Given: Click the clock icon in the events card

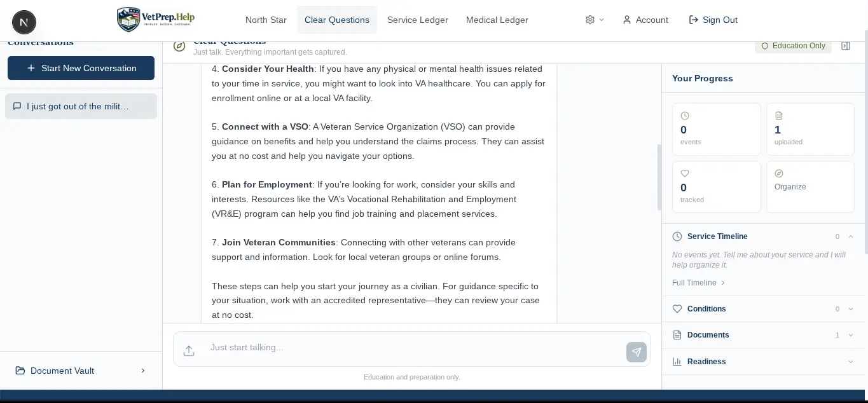Looking at the screenshot, I should tap(685, 116).
